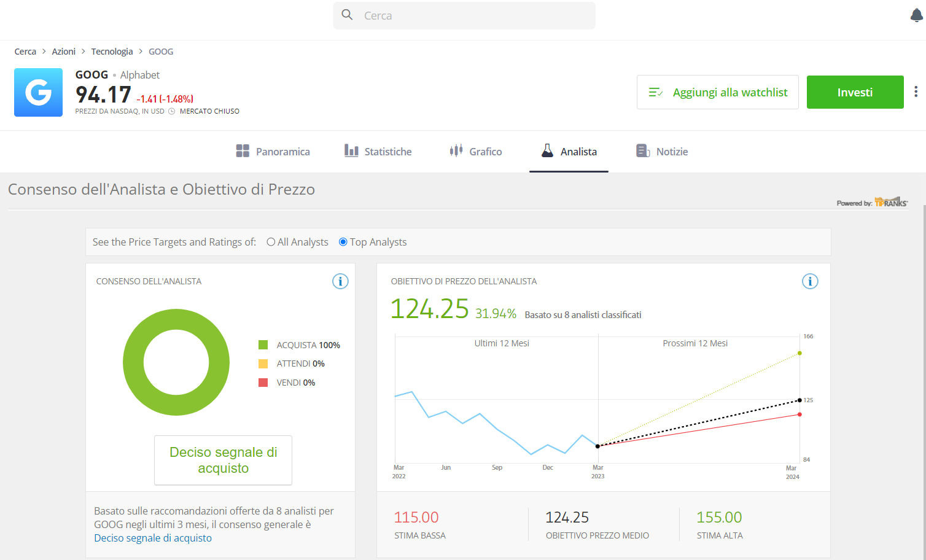The height and width of the screenshot is (560, 926).
Task: Click the Statistiche bar chart icon
Action: pos(351,151)
